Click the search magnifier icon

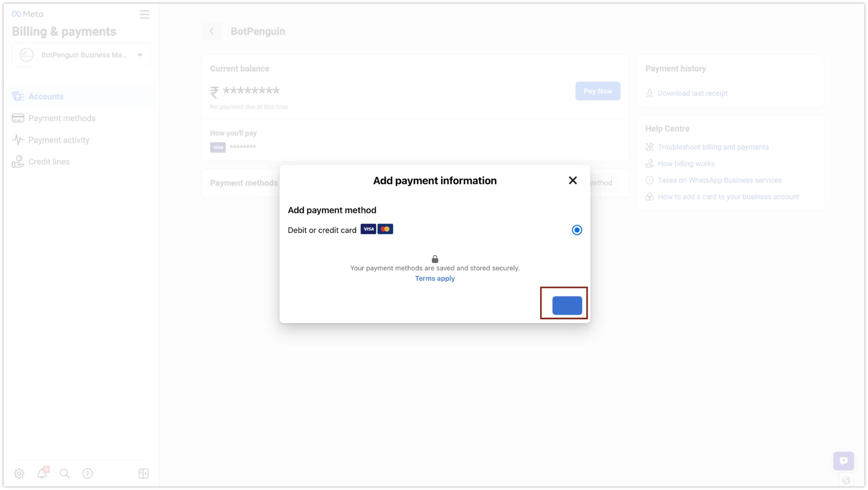point(65,474)
